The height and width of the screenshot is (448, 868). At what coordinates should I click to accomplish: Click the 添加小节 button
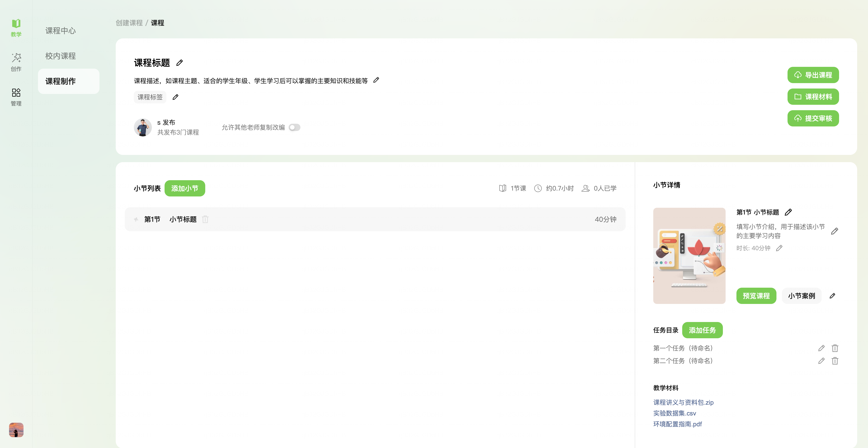tap(185, 188)
